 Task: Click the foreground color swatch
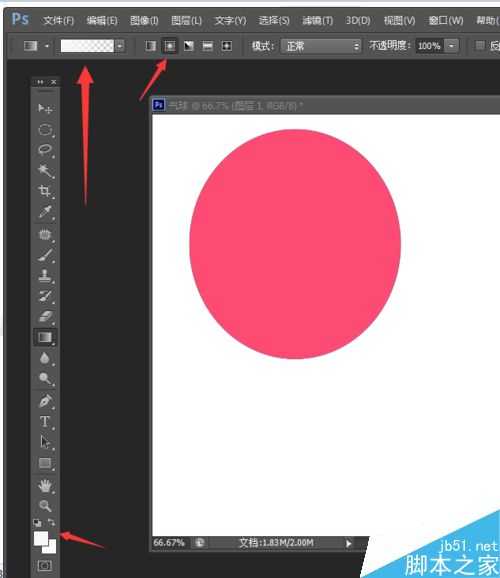point(41,538)
